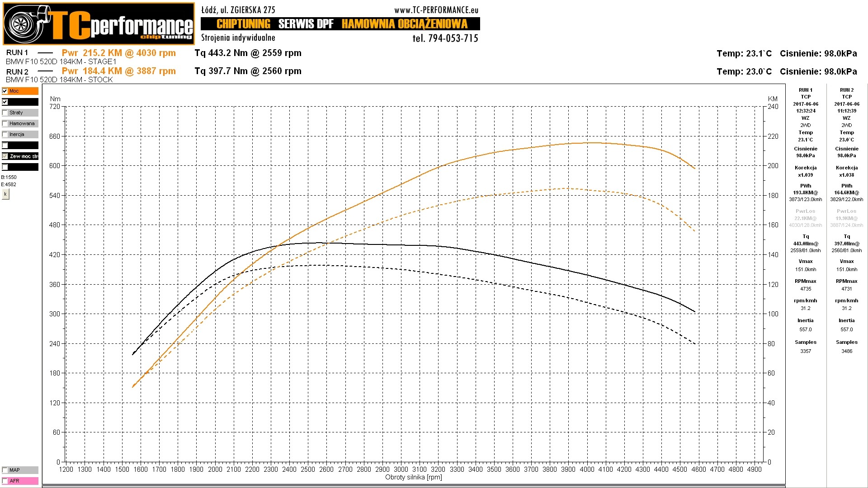Click the www.TC-PERFORMANCE.eu website address
The image size is (868, 488).
[436, 10]
